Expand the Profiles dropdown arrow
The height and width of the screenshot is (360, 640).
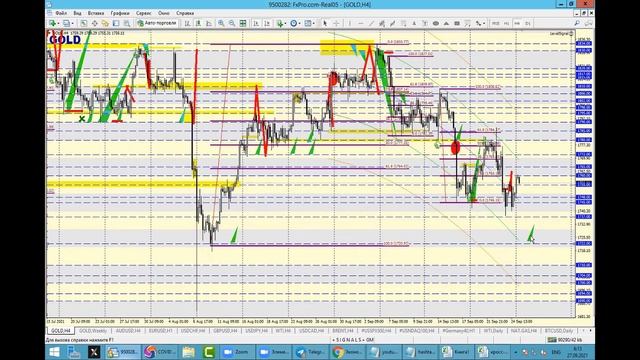tap(72, 23)
